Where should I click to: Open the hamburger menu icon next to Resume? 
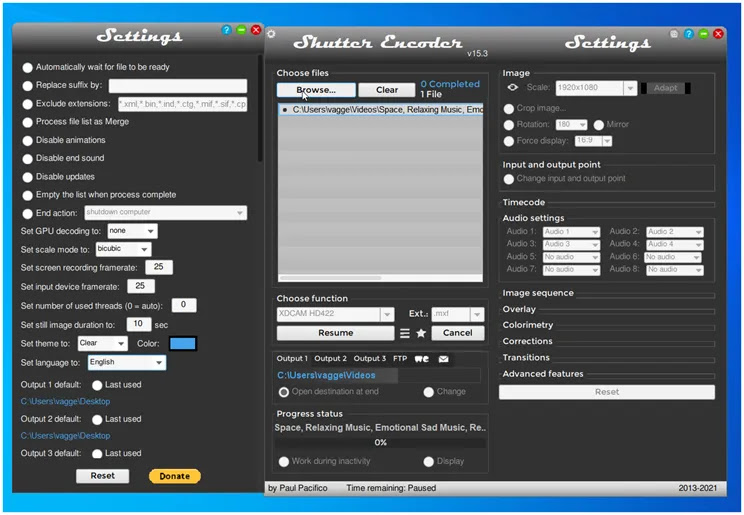pos(405,333)
